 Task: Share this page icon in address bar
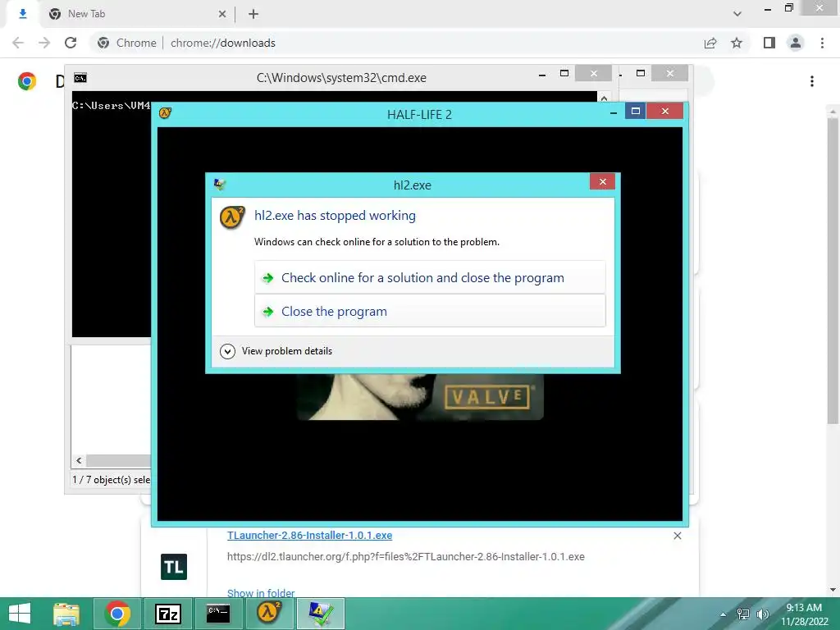[710, 43]
